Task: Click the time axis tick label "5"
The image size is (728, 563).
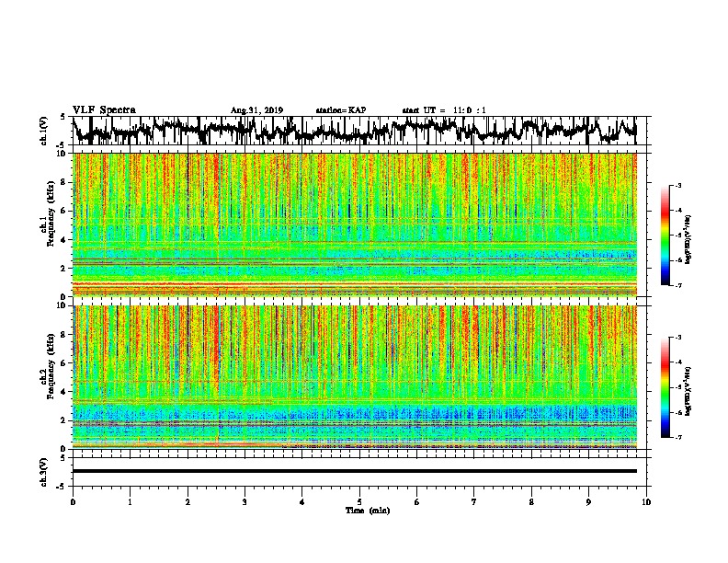Action: click(x=359, y=502)
